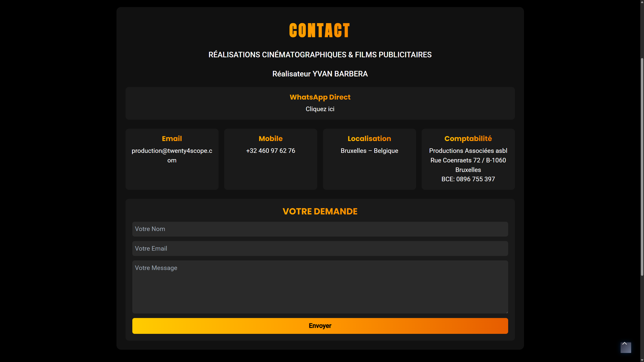
Task: Click the scroll-to-top arrow button
Action: (x=626, y=347)
